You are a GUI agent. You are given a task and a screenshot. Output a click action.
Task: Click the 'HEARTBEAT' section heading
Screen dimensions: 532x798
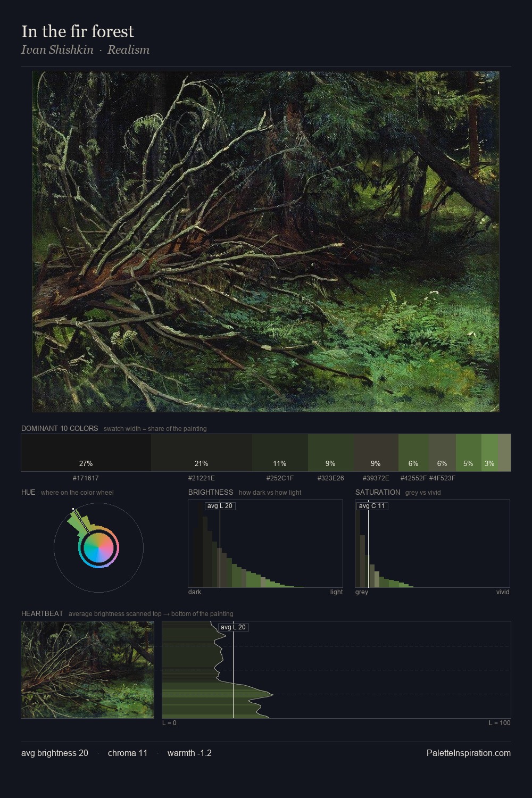point(42,613)
